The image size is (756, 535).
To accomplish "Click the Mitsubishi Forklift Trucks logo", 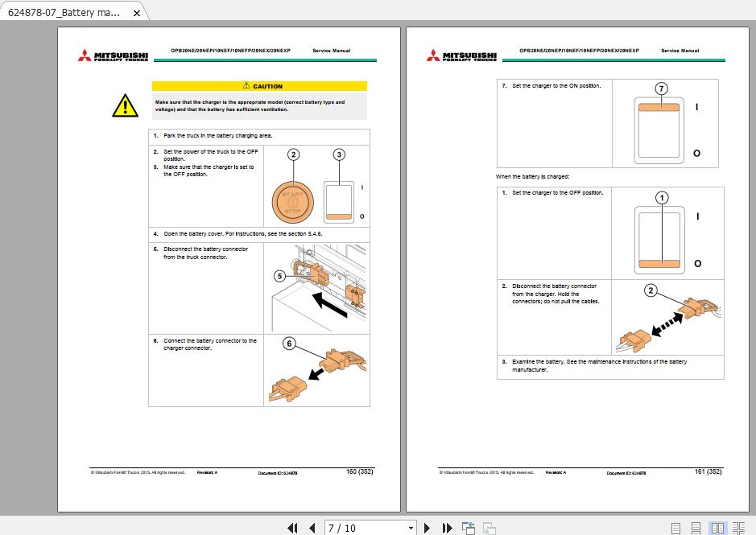I will [x=118, y=55].
